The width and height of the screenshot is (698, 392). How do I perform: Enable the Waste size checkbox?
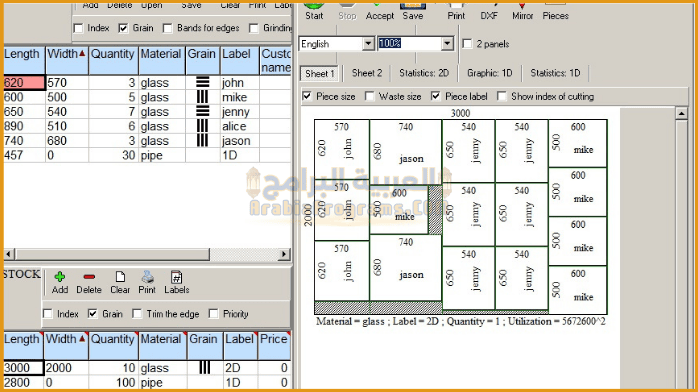(x=369, y=96)
